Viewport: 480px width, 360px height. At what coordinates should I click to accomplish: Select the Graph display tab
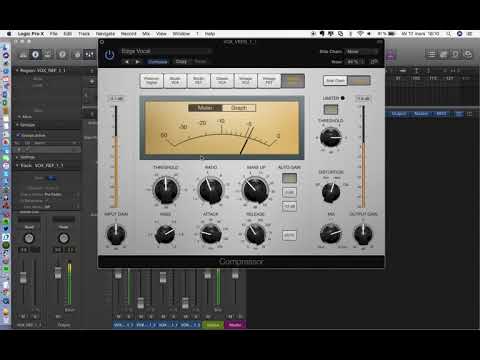(239, 108)
